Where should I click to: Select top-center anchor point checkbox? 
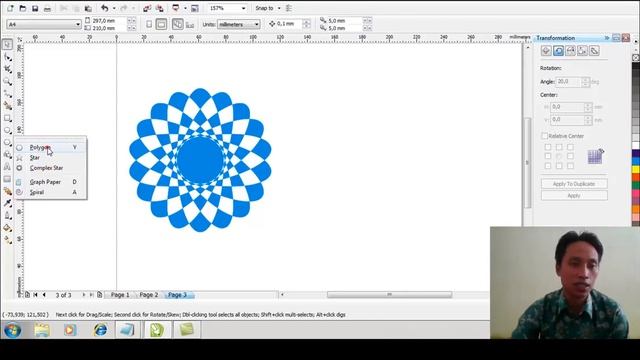point(559,147)
